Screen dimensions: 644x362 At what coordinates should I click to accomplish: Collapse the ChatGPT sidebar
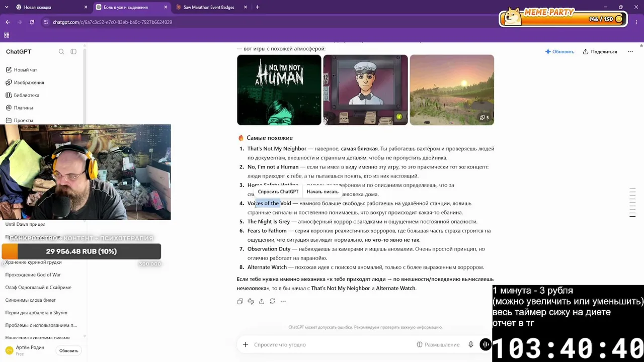(73, 52)
